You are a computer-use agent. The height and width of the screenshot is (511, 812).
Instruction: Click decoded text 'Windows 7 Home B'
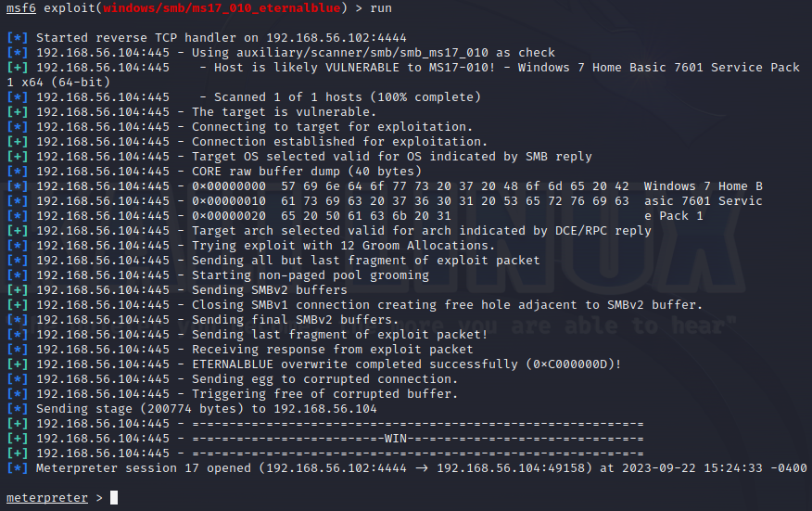pos(703,186)
